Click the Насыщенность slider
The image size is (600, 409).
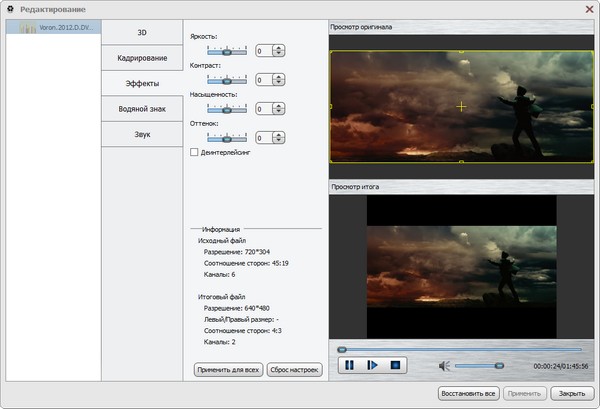click(x=226, y=109)
